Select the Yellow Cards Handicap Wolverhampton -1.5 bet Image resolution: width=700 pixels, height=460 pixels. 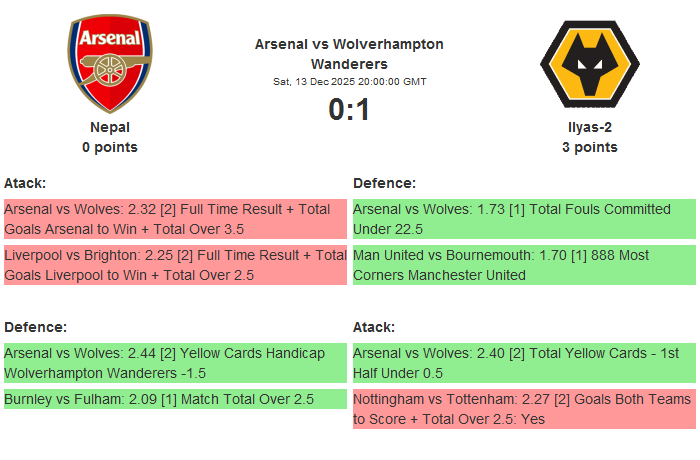pyautogui.click(x=175, y=363)
